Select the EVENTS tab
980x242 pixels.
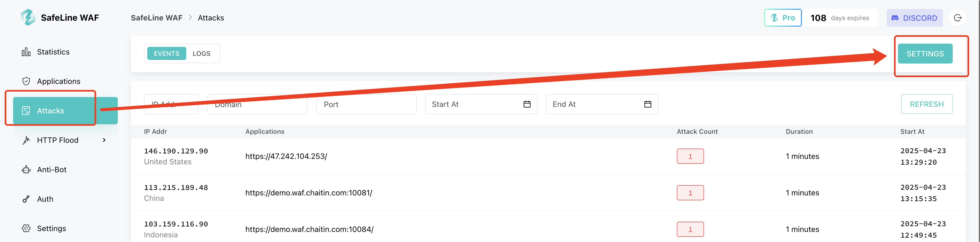(x=166, y=54)
